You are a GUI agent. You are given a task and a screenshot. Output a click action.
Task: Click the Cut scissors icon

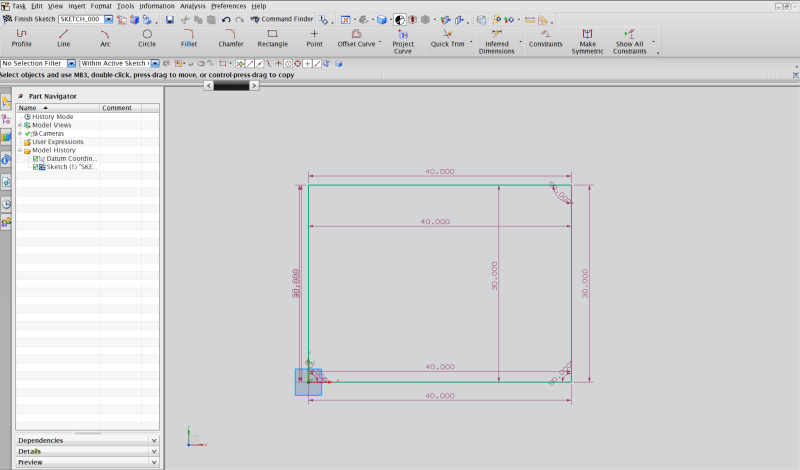coord(185,20)
